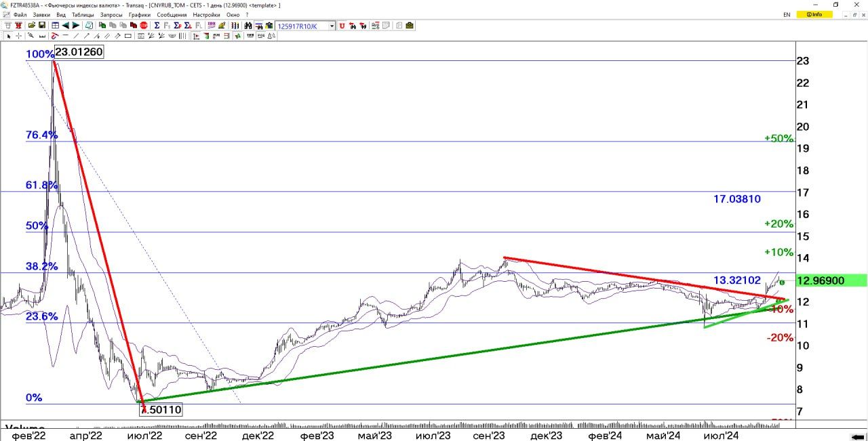868x441 pixels.
Task: Open the Графики menu
Action: coord(139,14)
